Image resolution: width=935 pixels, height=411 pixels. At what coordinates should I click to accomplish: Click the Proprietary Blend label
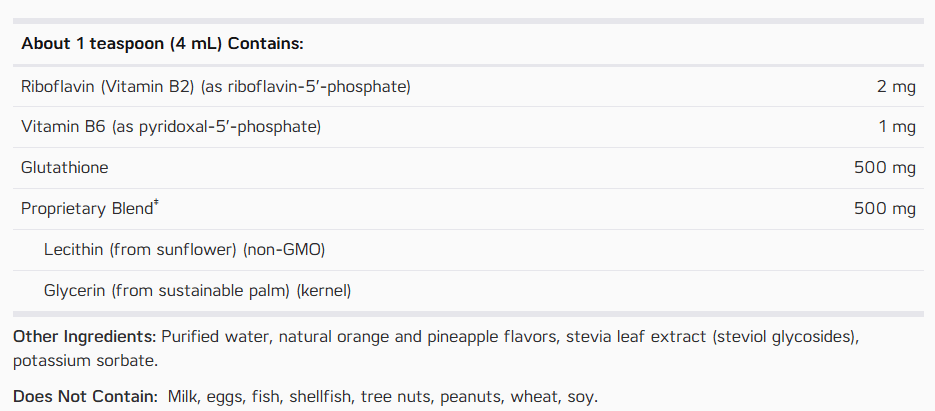87,209
